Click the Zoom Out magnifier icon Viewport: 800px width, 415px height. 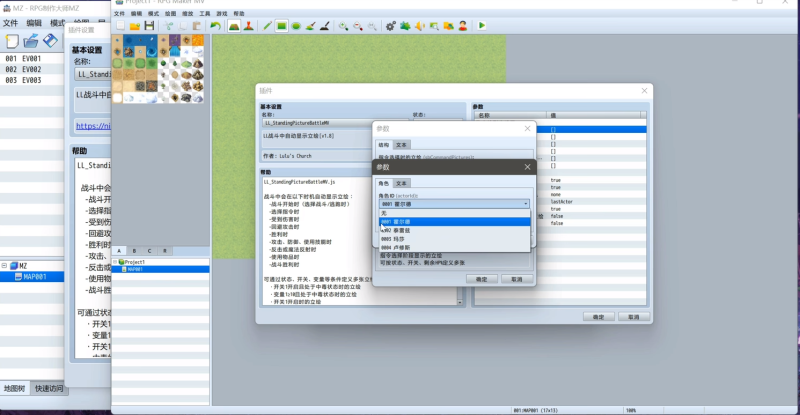pos(358,26)
